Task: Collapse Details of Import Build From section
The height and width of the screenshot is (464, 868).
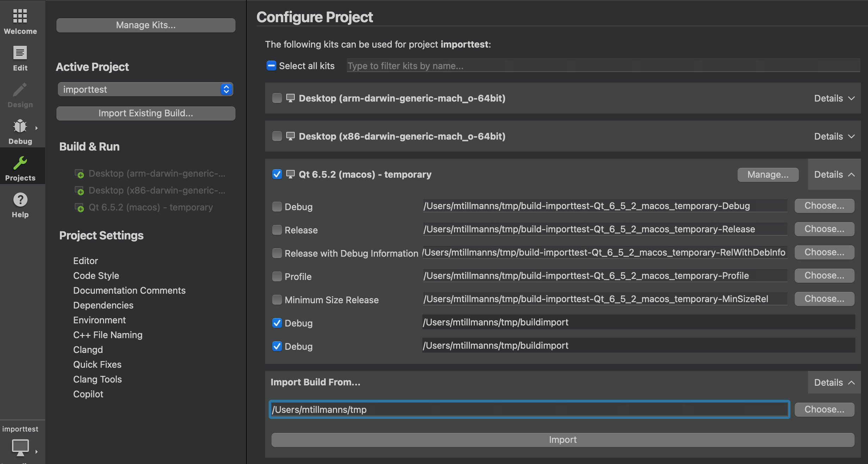Action: click(x=834, y=382)
